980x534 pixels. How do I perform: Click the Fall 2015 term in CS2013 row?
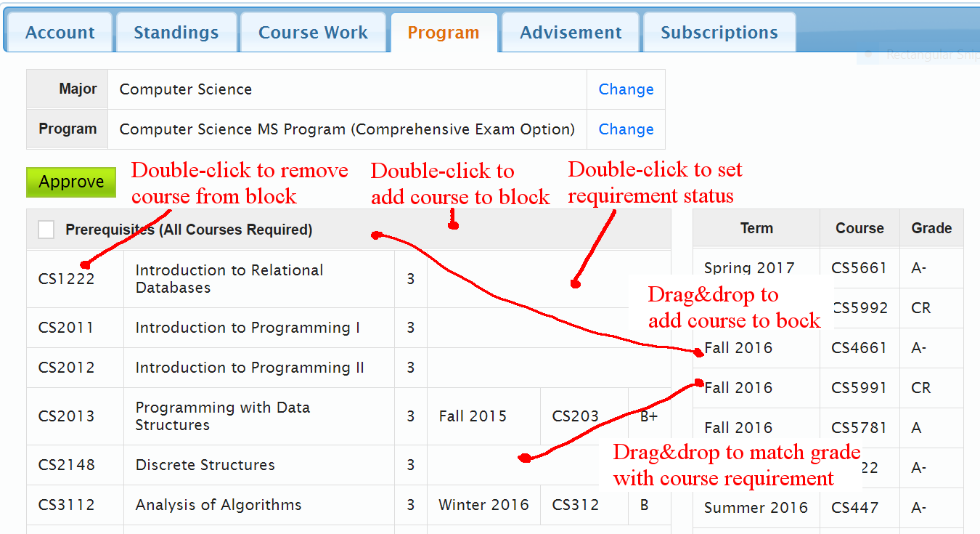coord(473,416)
